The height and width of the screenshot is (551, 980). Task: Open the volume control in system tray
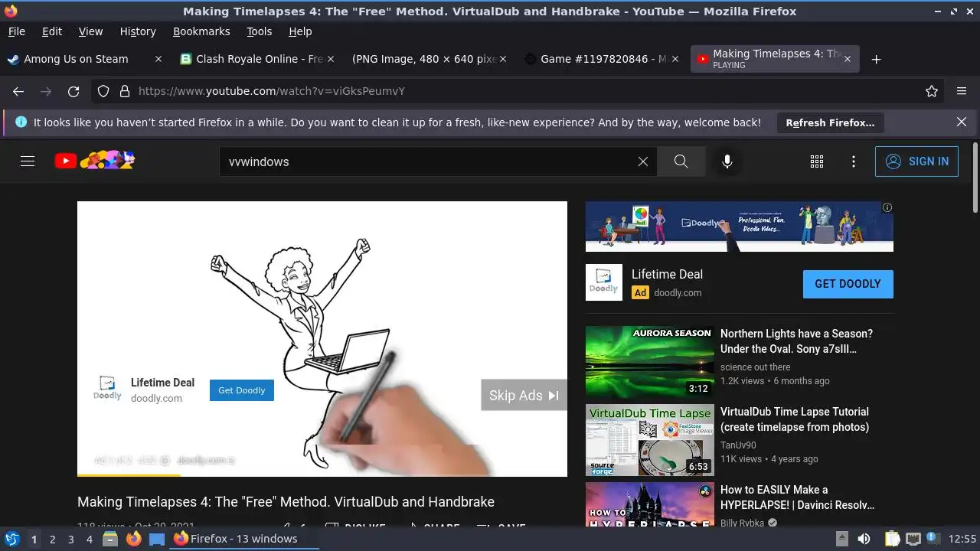(x=864, y=539)
